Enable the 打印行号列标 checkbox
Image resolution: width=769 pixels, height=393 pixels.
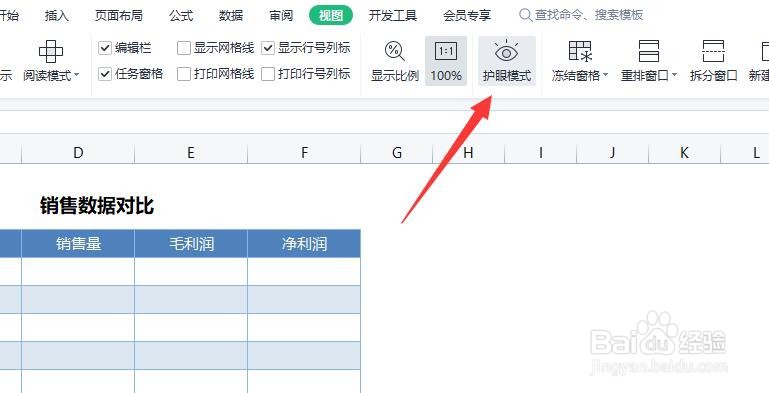point(268,74)
